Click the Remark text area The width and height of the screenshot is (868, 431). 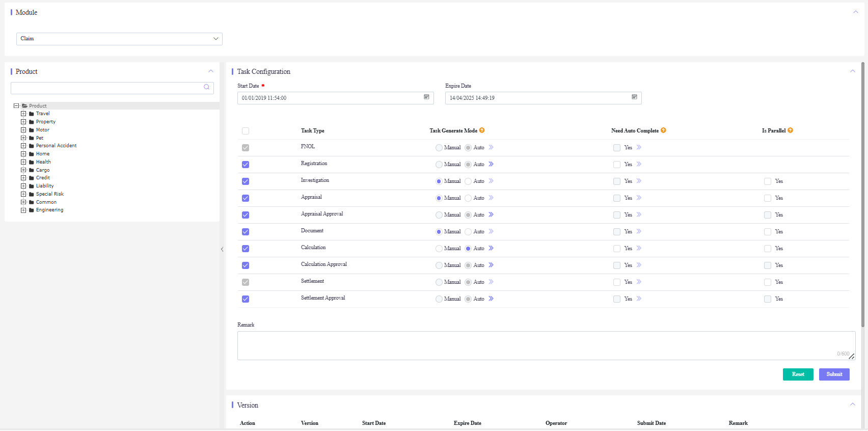coord(546,345)
